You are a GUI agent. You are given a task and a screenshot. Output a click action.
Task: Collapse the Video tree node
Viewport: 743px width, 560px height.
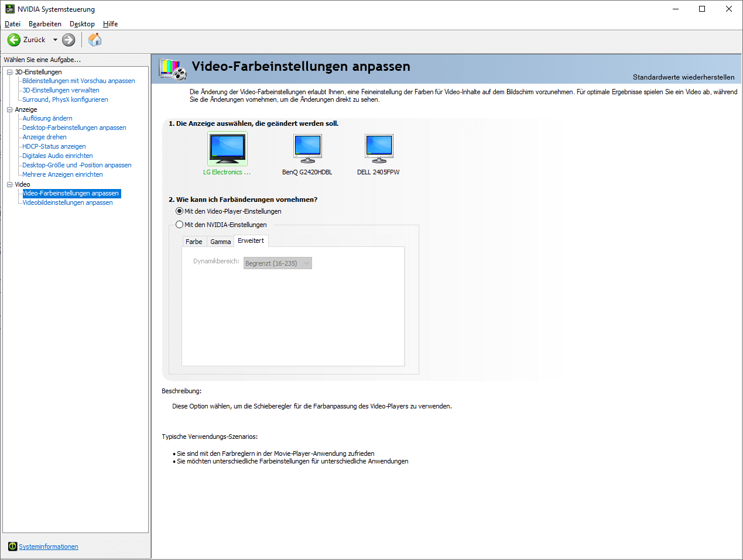click(9, 184)
